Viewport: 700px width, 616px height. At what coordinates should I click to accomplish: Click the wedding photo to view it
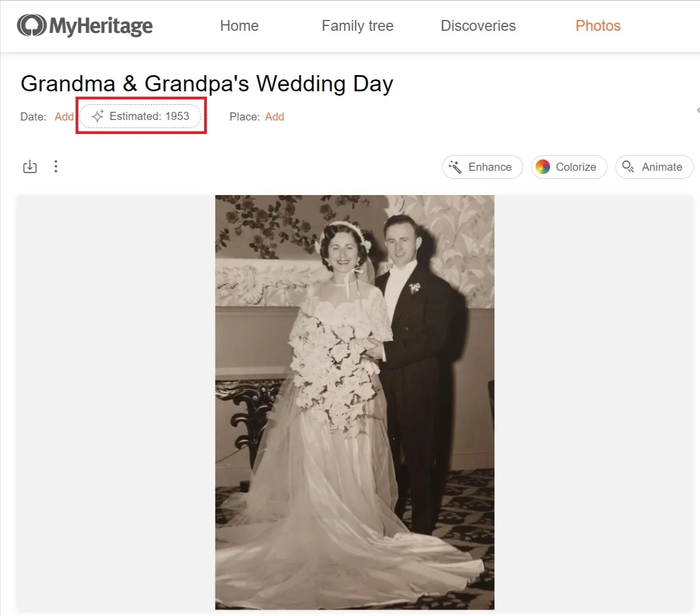pyautogui.click(x=355, y=403)
